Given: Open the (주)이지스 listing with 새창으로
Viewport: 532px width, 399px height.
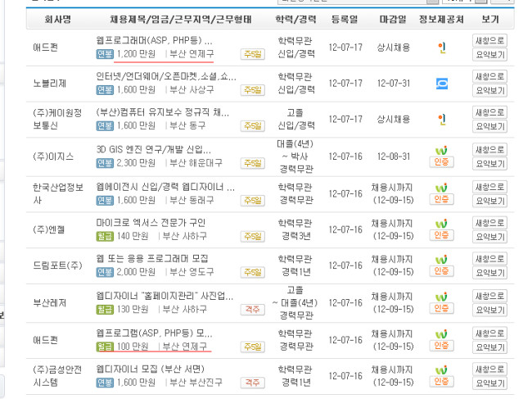Looking at the screenshot, I should pyautogui.click(x=489, y=150).
